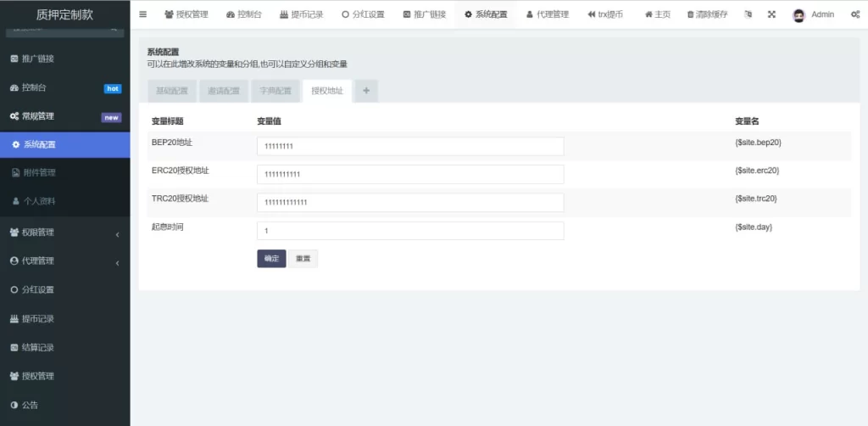Open 字典配置 config group tab
The image size is (868, 426).
click(x=275, y=92)
